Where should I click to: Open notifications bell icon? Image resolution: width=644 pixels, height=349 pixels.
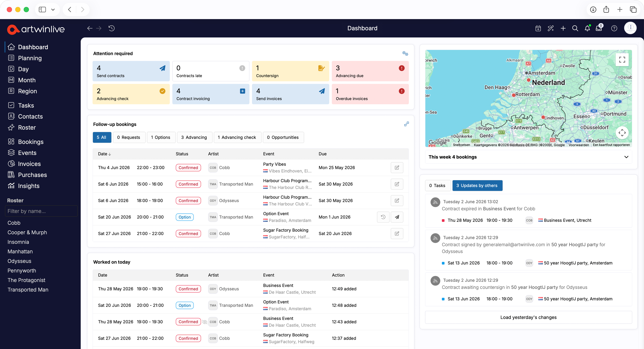coord(587,28)
